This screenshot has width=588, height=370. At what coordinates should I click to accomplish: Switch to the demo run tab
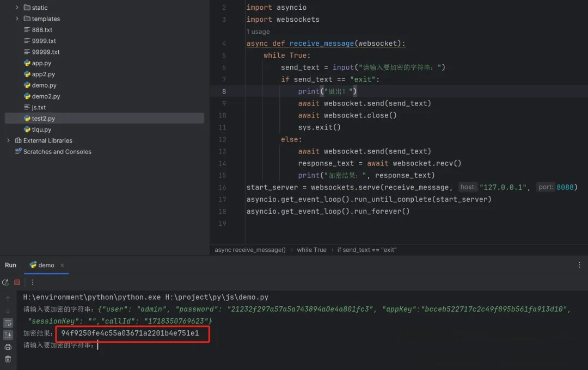tap(46, 265)
